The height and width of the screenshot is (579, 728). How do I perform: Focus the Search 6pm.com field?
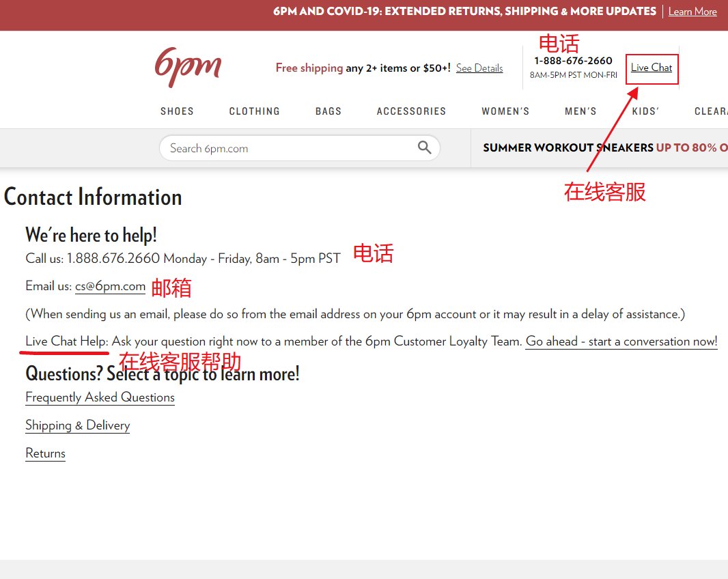tap(300, 148)
